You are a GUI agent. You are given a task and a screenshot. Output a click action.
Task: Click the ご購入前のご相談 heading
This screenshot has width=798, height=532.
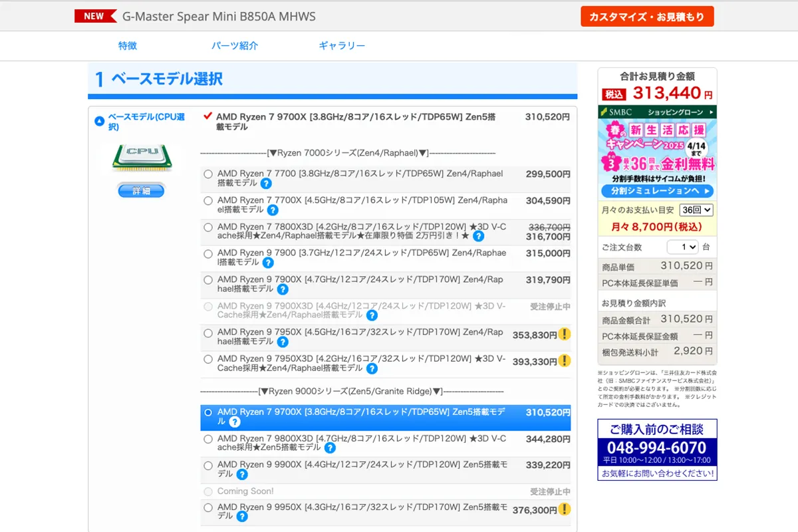tap(657, 429)
